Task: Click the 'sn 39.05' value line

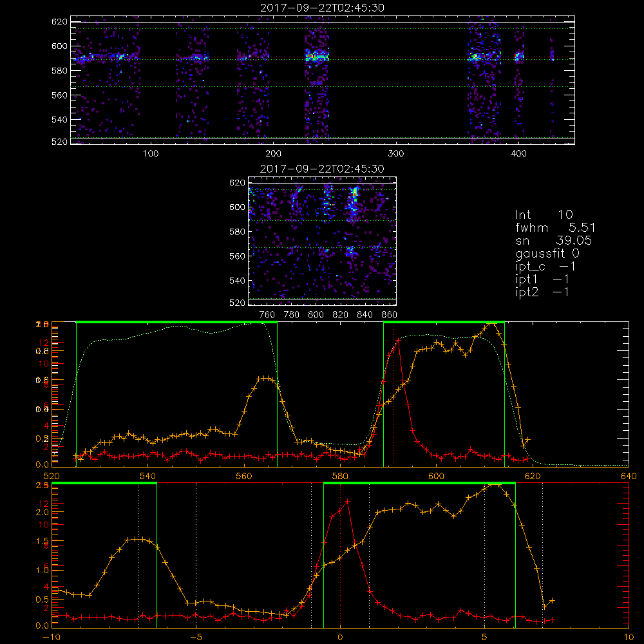Action: 553,240
